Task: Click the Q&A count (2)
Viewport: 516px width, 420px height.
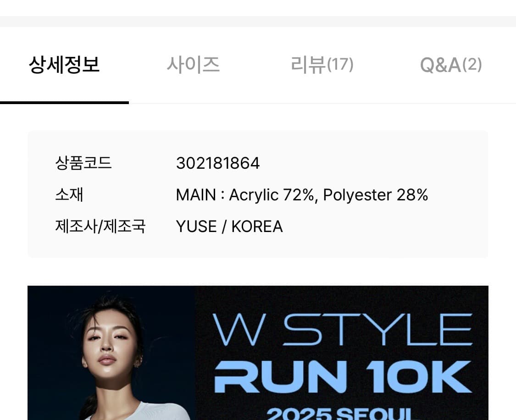Action: click(x=472, y=65)
